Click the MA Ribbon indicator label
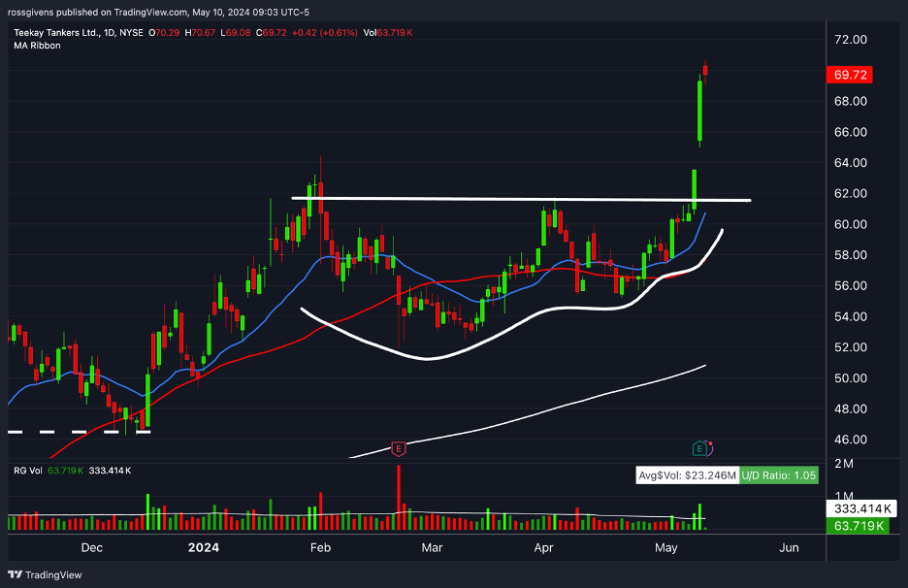 [x=37, y=46]
